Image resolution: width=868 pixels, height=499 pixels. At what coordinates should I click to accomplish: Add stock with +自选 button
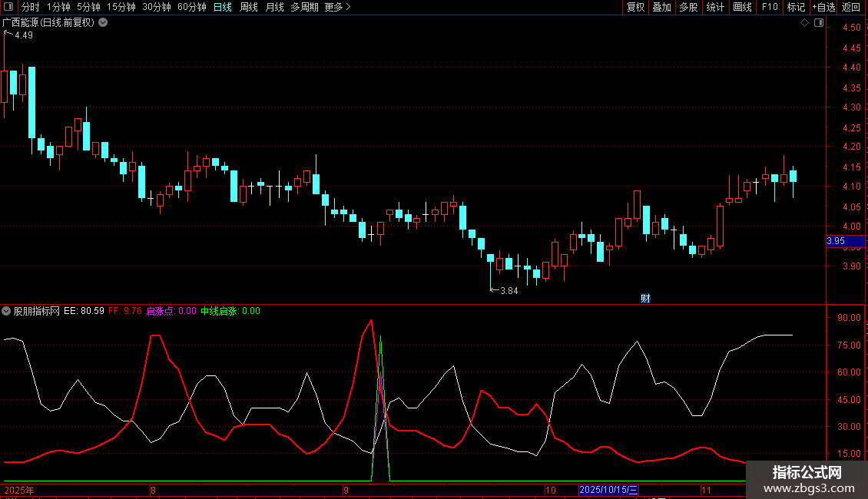coord(823,7)
